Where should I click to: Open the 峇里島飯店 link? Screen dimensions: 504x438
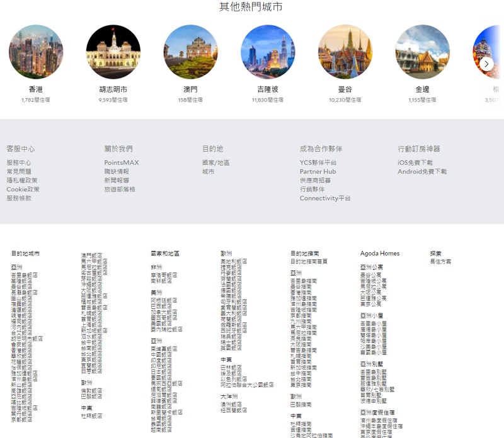click(x=24, y=275)
